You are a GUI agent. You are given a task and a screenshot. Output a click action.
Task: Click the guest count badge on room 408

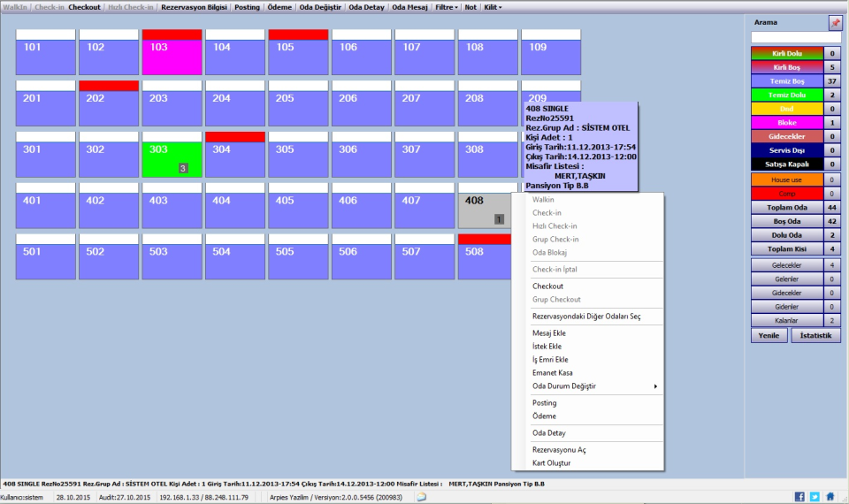[x=499, y=219]
